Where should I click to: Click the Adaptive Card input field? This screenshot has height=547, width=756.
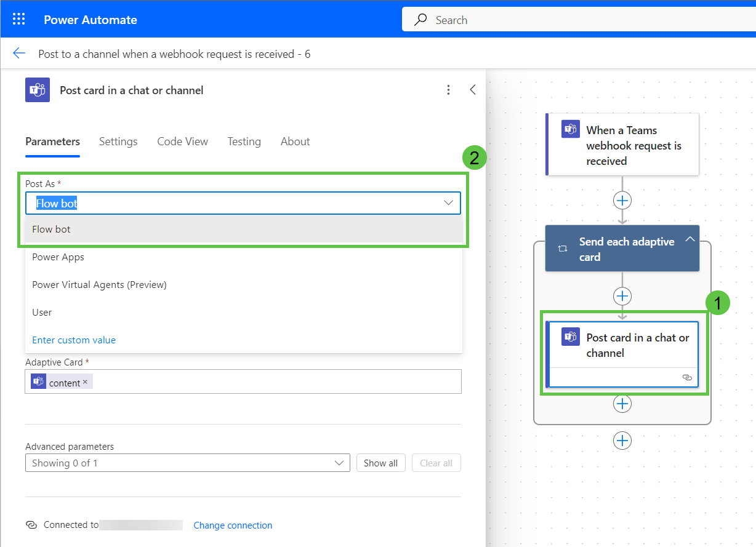pos(243,381)
